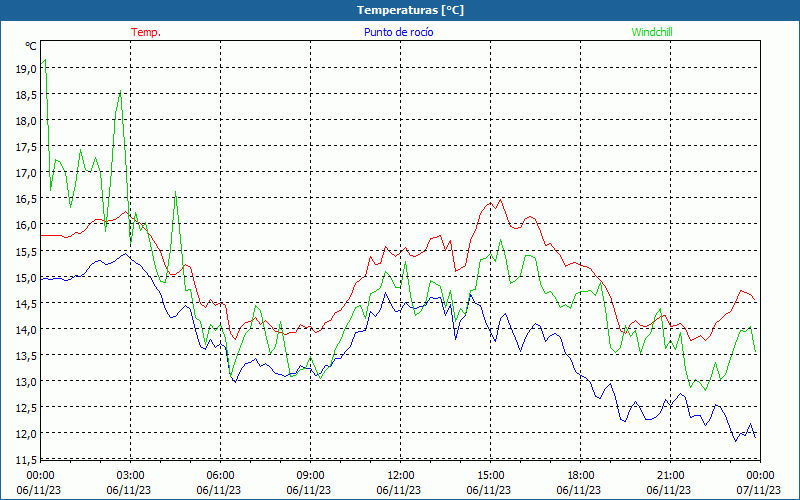Click the 12,0 y-axis value
The width and height of the screenshot is (800, 500).
point(27,434)
